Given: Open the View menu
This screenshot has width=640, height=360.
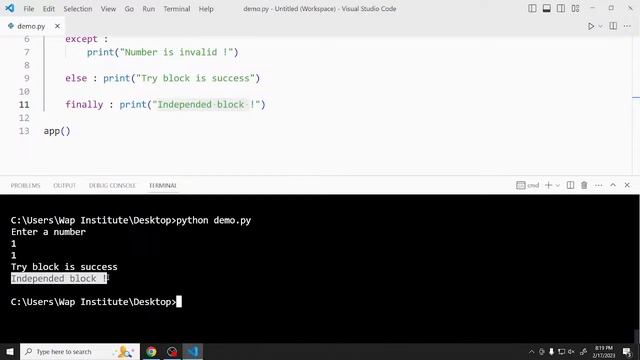Looking at the screenshot, I should click(108, 9).
